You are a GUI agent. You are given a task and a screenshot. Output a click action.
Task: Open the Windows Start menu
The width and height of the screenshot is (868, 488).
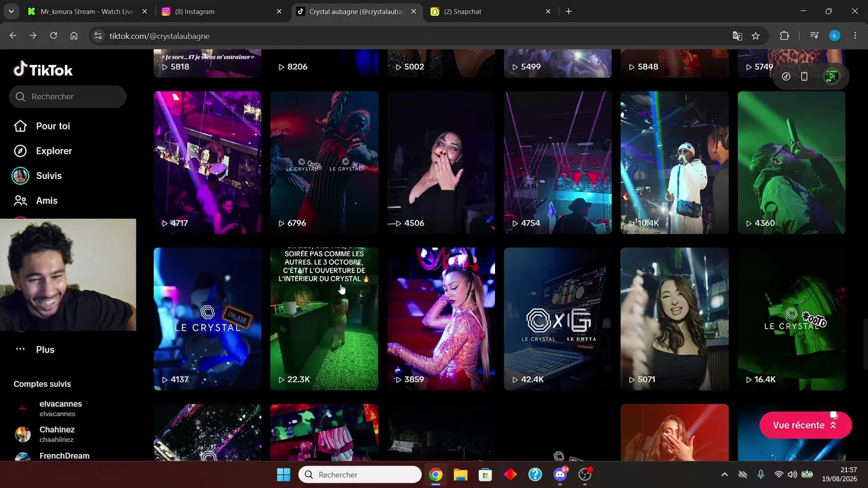click(283, 474)
